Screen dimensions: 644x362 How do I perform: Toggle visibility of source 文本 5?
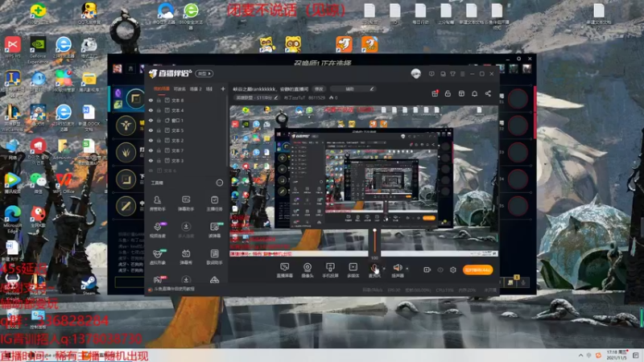click(x=151, y=130)
